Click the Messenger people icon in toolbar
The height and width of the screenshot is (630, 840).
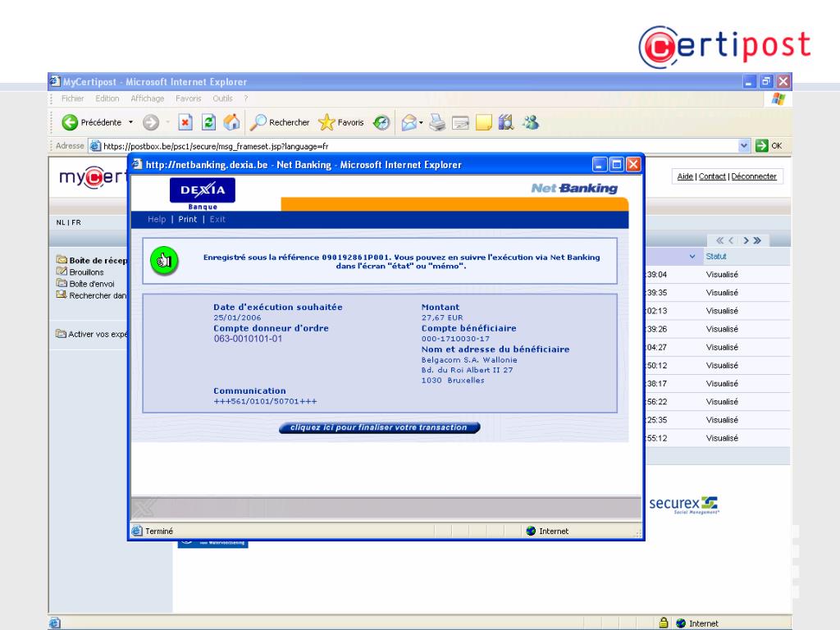pos(531,123)
